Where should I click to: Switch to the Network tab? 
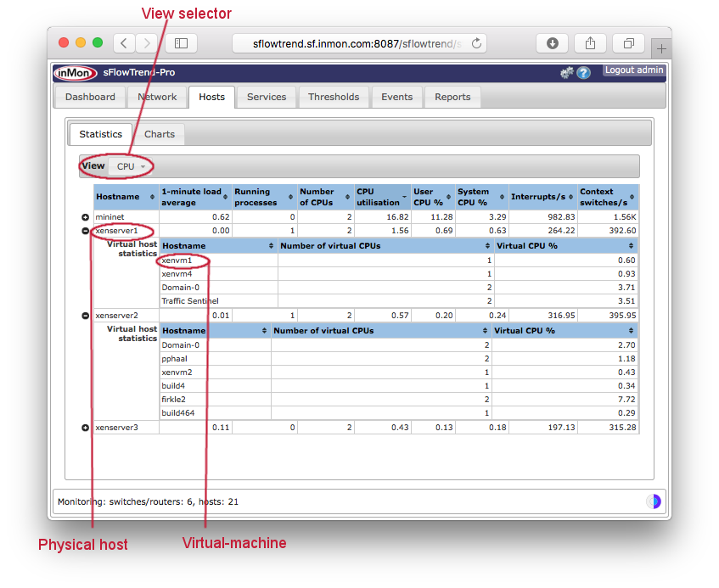[157, 97]
